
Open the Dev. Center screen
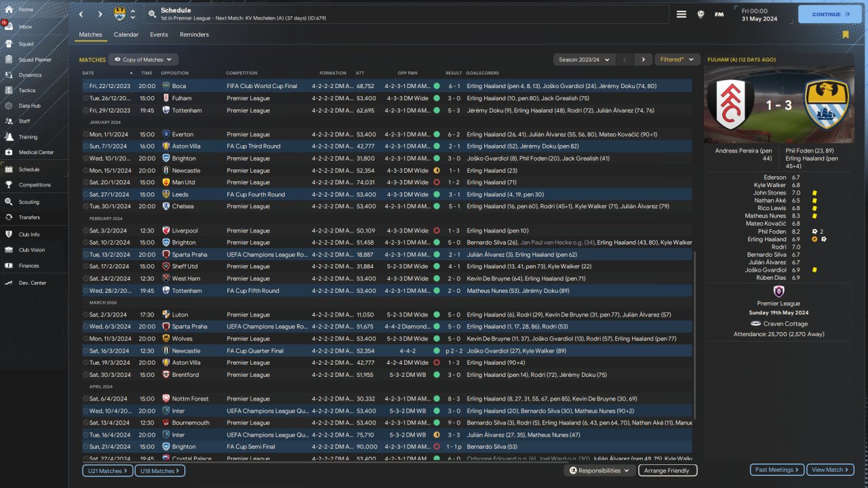click(x=34, y=283)
